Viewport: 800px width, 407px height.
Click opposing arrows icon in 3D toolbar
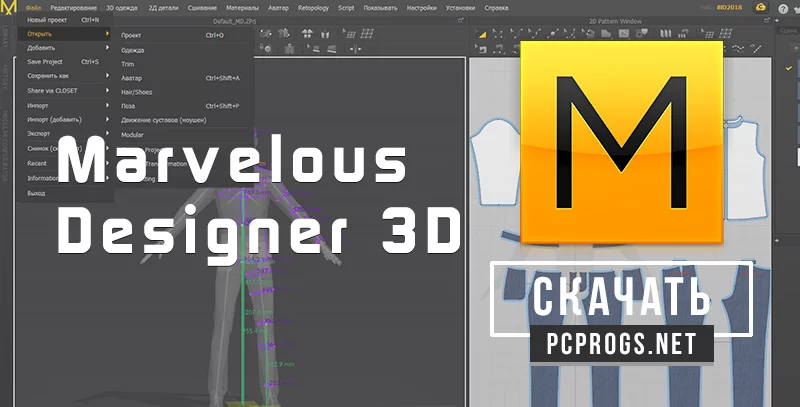[x=355, y=49]
